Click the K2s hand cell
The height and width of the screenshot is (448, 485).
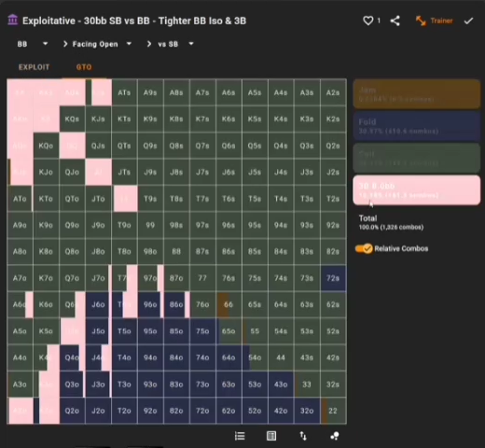point(333,119)
